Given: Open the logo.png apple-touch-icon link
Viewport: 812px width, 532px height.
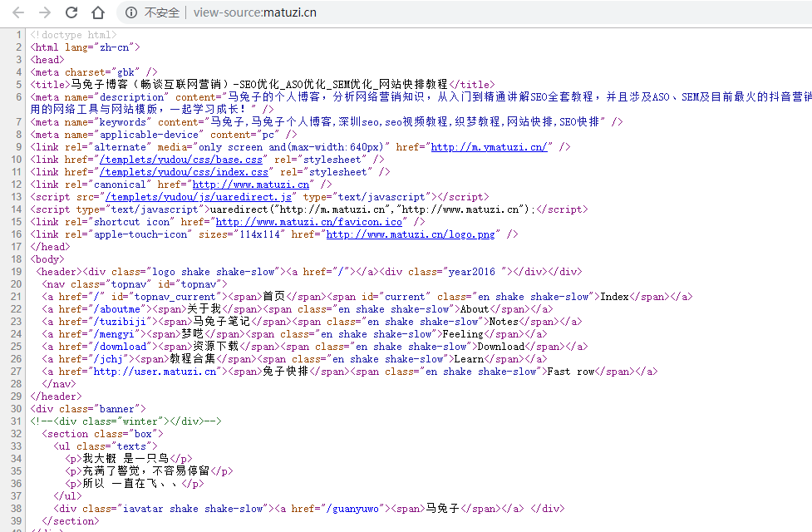Looking at the screenshot, I should pyautogui.click(x=411, y=234).
